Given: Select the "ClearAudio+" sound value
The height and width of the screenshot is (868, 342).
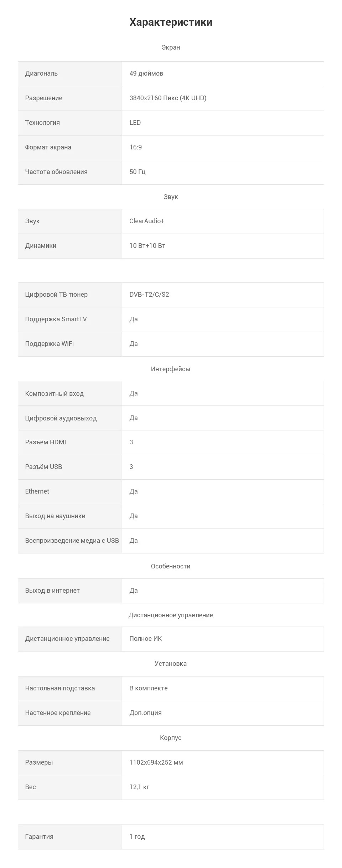Looking at the screenshot, I should point(147,221).
